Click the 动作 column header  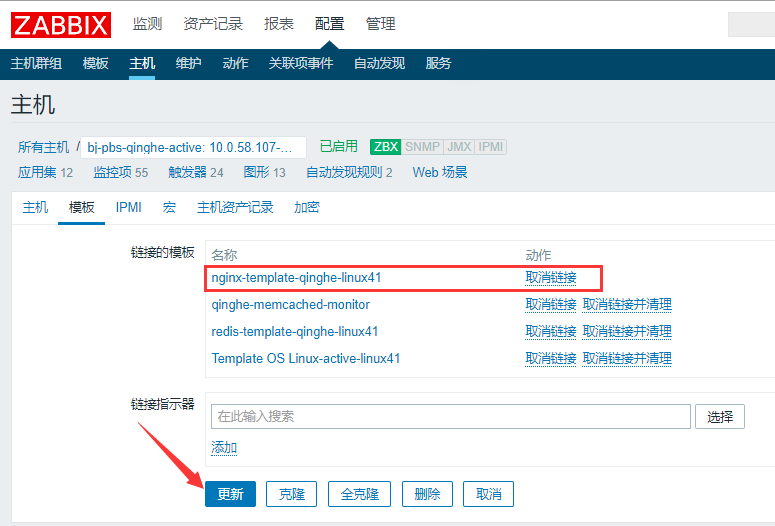pos(538,255)
